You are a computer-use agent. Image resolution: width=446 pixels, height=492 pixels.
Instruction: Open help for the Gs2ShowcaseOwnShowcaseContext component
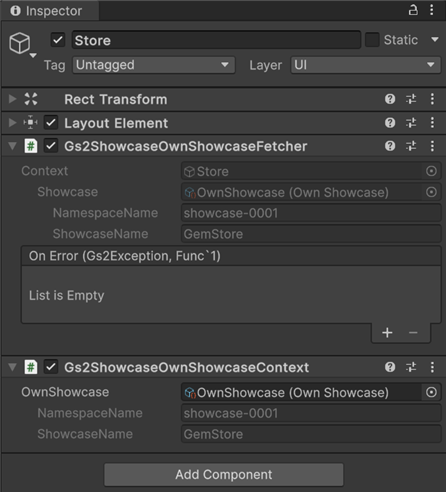pyautogui.click(x=390, y=367)
